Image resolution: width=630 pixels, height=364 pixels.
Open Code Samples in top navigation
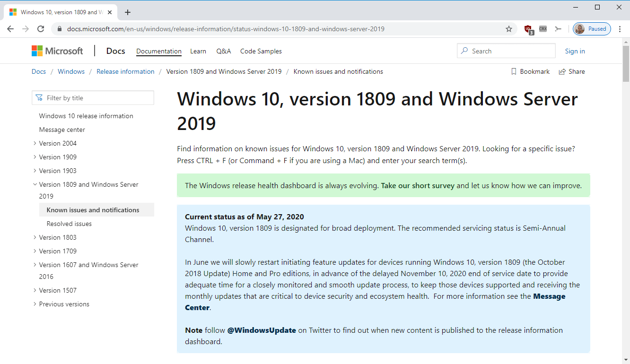(x=261, y=51)
